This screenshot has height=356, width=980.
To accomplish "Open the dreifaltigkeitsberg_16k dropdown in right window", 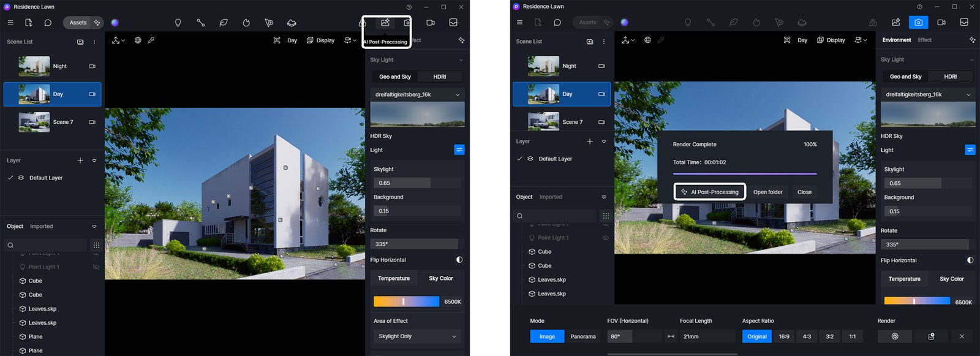I will pyautogui.click(x=928, y=95).
